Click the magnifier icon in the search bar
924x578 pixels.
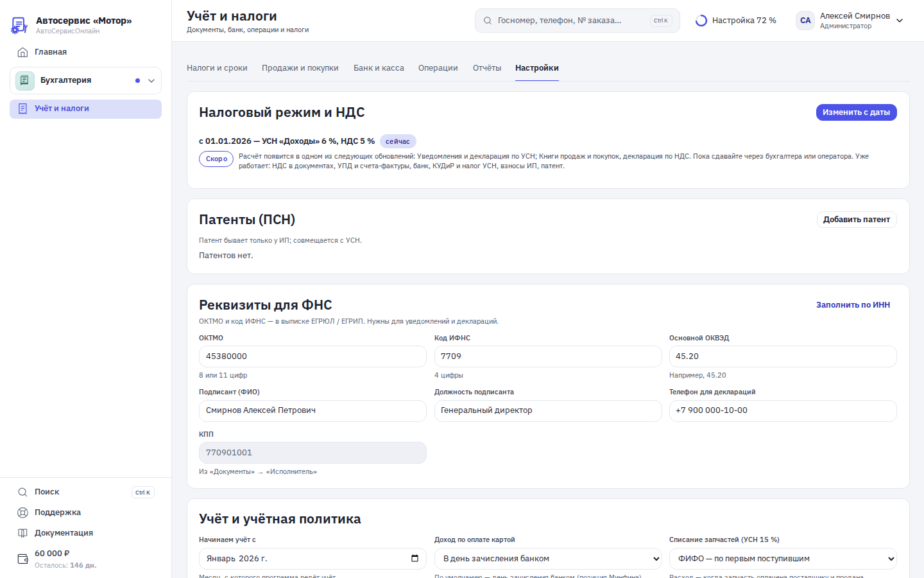point(488,21)
